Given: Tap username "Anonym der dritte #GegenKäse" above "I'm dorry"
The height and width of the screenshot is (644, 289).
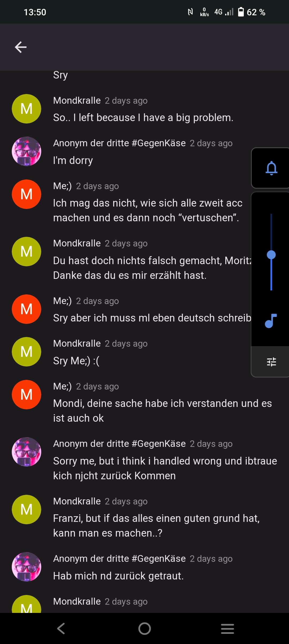Looking at the screenshot, I should click(119, 143).
